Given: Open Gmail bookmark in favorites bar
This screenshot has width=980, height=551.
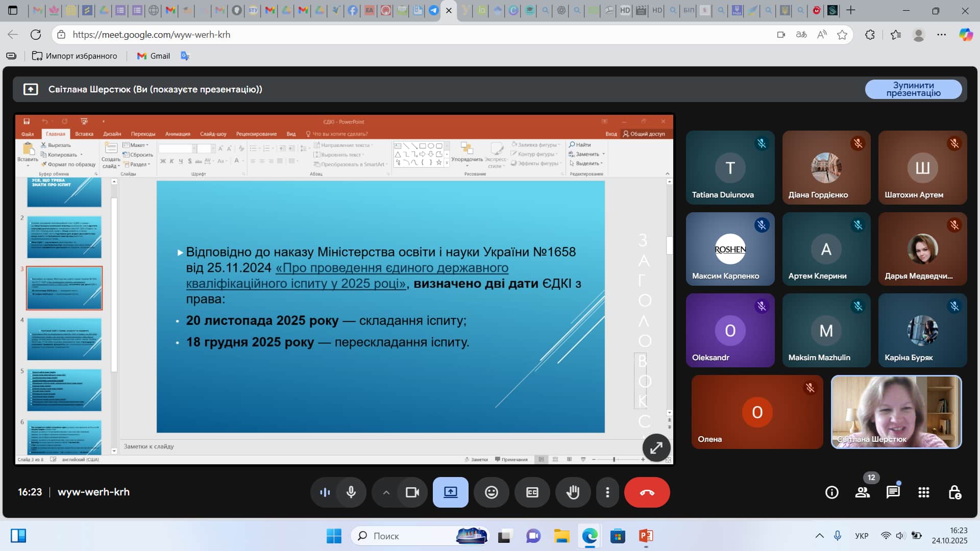Looking at the screenshot, I should [x=154, y=56].
